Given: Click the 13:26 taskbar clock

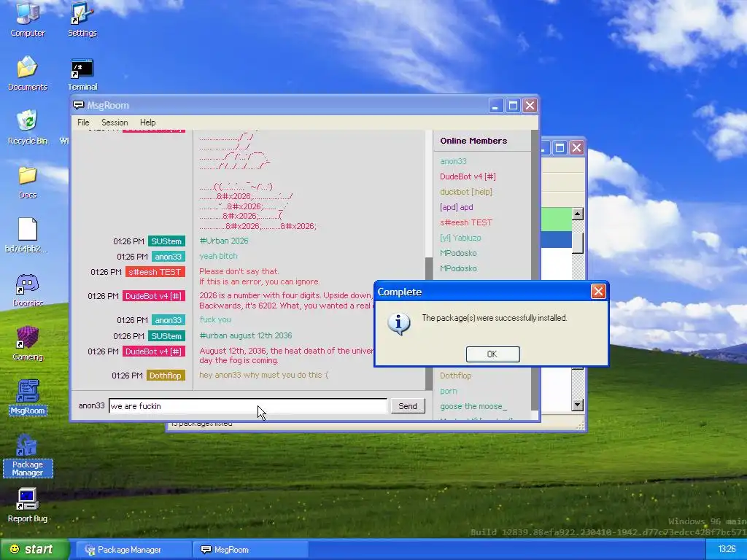Looking at the screenshot, I should point(727,549).
